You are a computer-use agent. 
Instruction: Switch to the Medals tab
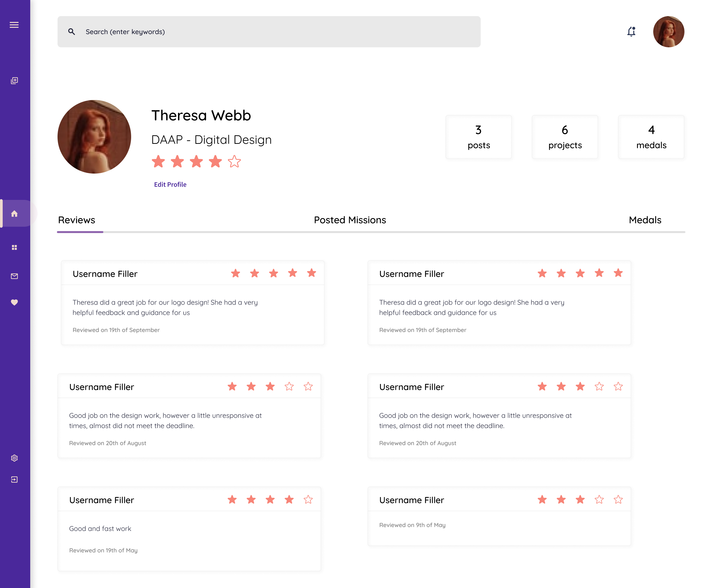(645, 220)
